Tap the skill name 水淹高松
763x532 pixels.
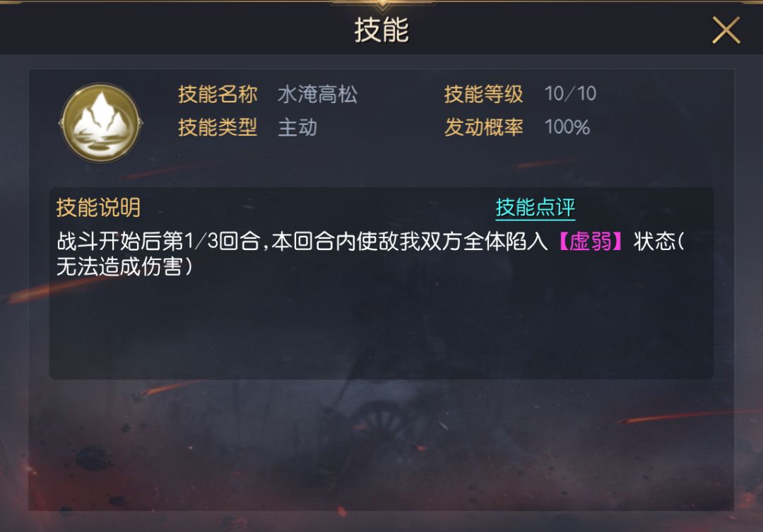pyautogui.click(x=317, y=94)
